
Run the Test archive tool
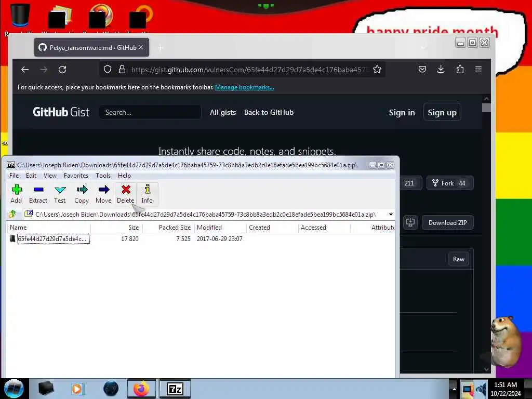60,194
